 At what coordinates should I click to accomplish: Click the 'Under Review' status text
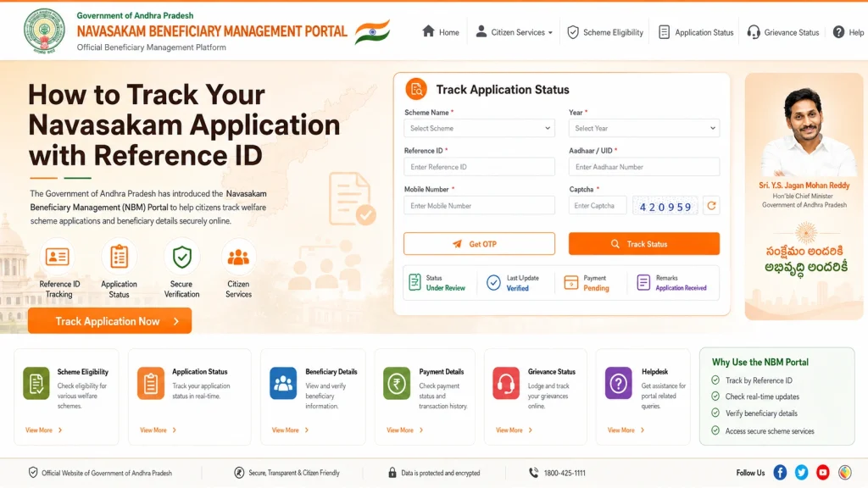[x=446, y=288]
